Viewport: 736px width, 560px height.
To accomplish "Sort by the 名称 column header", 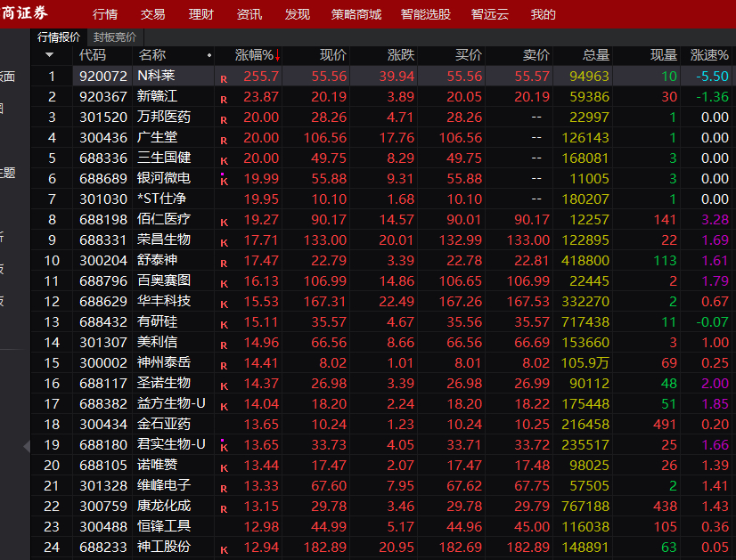I will pyautogui.click(x=152, y=55).
